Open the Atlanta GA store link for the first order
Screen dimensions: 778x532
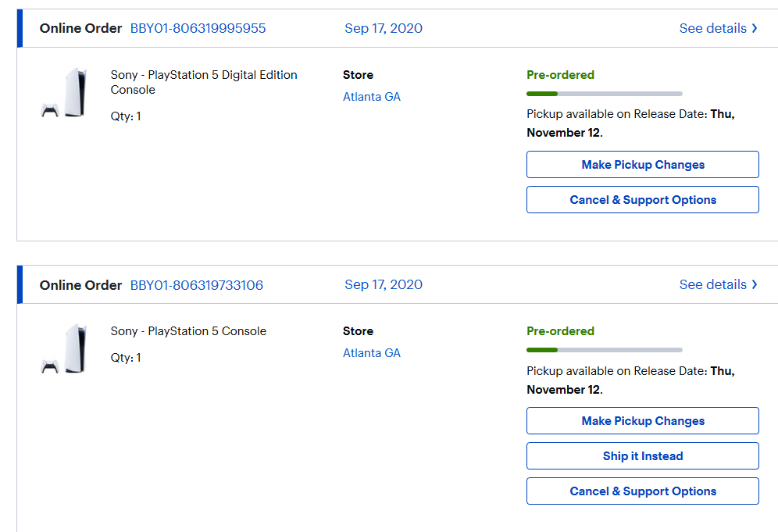point(372,97)
